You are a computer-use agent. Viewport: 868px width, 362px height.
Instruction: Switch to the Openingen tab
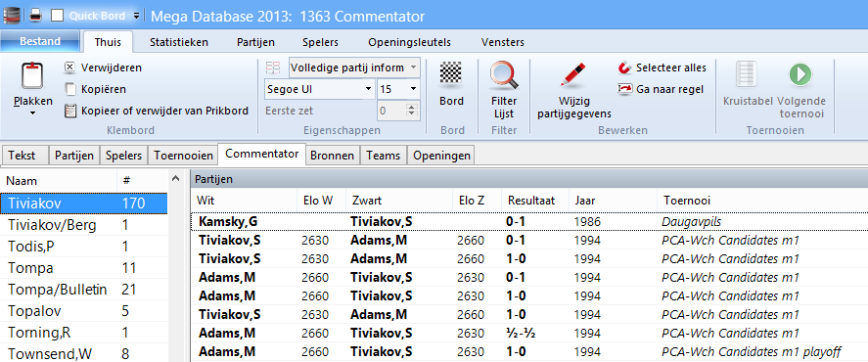pos(441,156)
